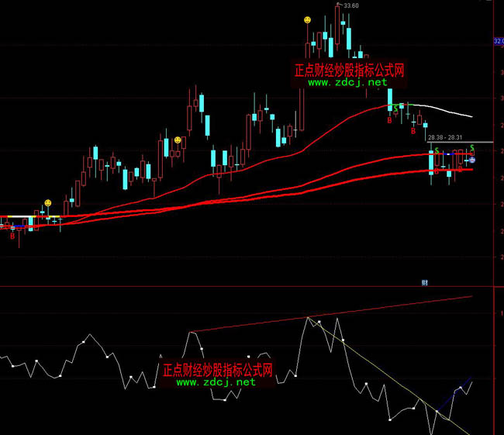Click the leftmost smiley face signal icon
The height and width of the screenshot is (435, 504).
47,202
